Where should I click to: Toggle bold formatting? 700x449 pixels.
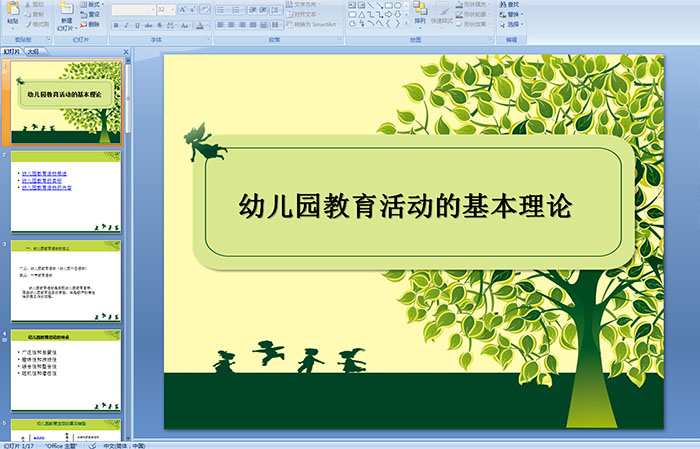click(116, 25)
